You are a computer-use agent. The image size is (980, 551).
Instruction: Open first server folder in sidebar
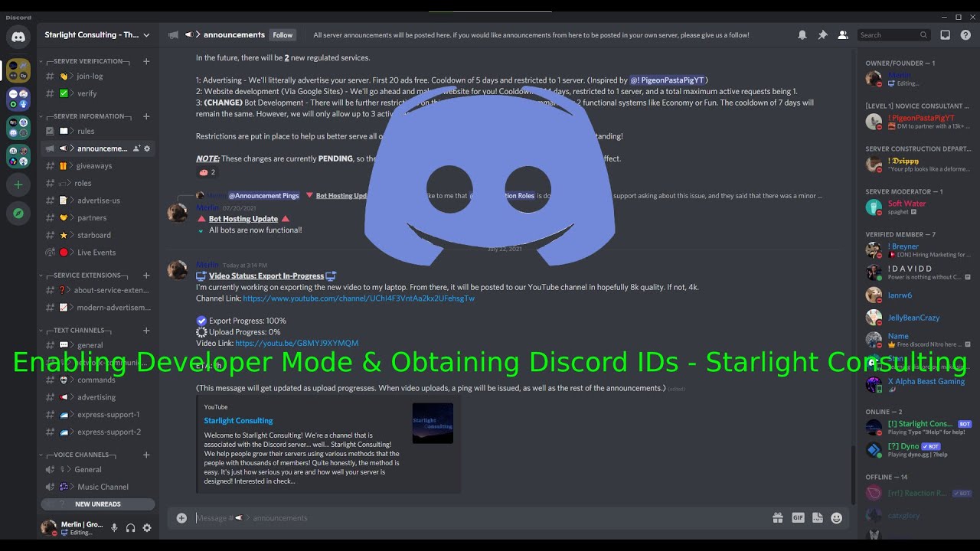(18, 70)
